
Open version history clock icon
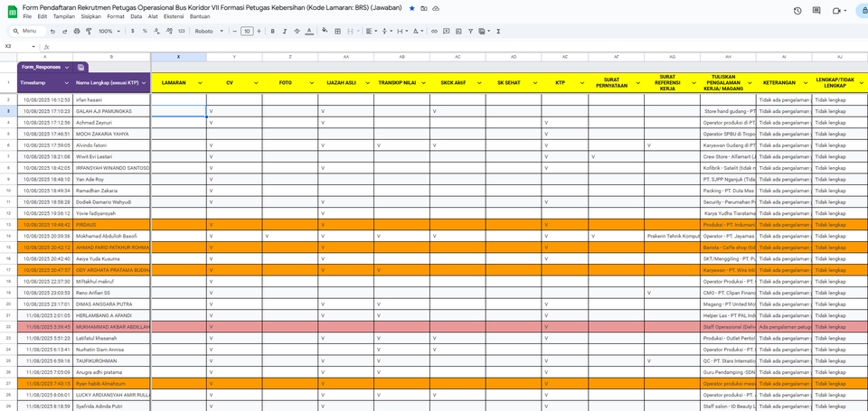[797, 11]
